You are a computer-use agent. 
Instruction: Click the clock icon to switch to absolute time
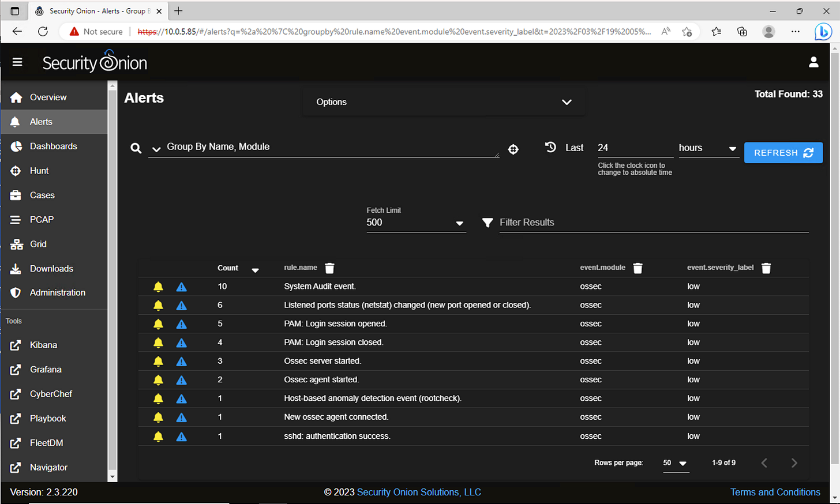(x=550, y=147)
